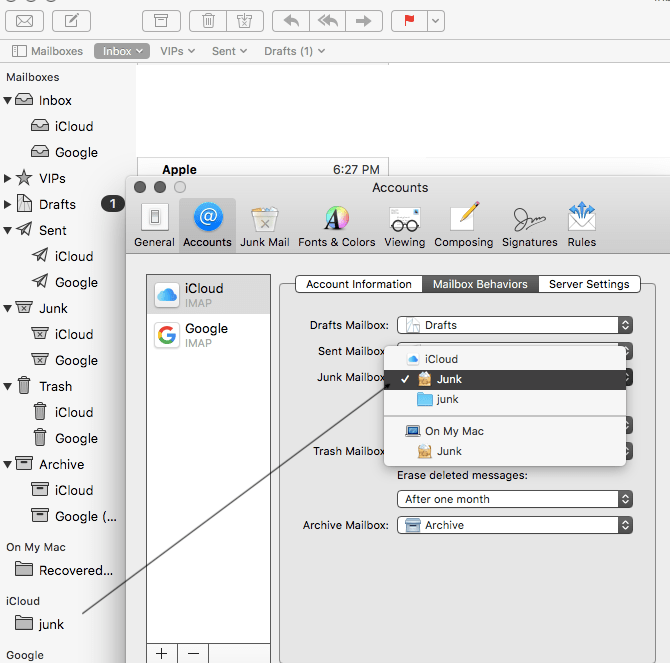The height and width of the screenshot is (663, 670).
Task: Open the Apple message from 6:27 PM
Action: pyautogui.click(x=263, y=167)
